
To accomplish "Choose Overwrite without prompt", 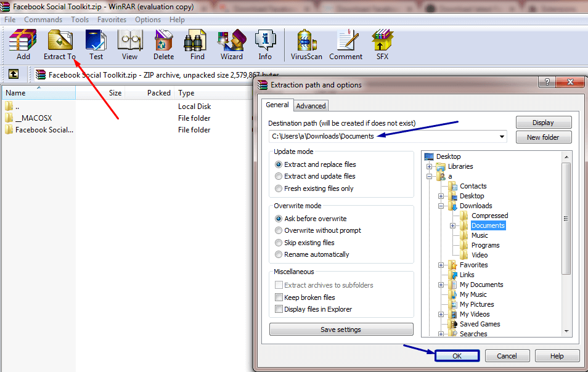I will 278,230.
